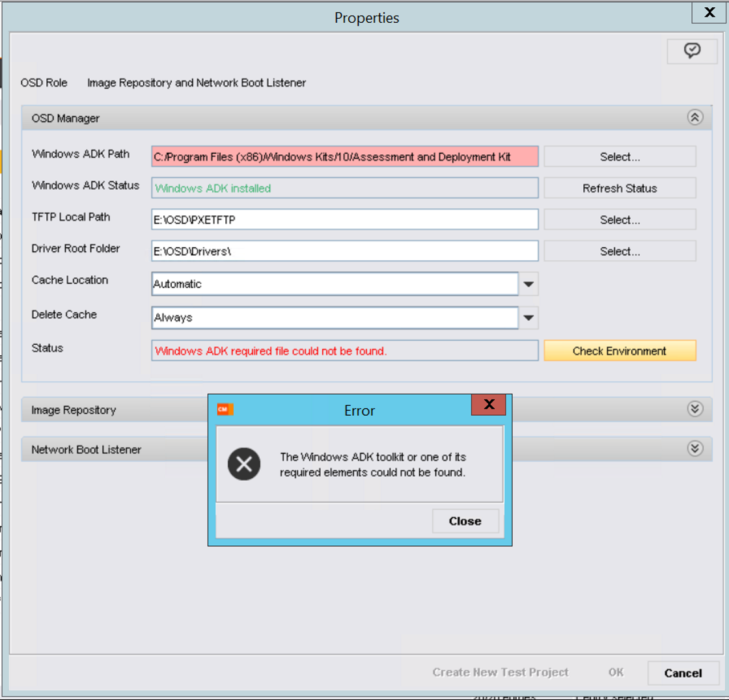Expand the Image Repository section
729x700 pixels.
coord(695,409)
